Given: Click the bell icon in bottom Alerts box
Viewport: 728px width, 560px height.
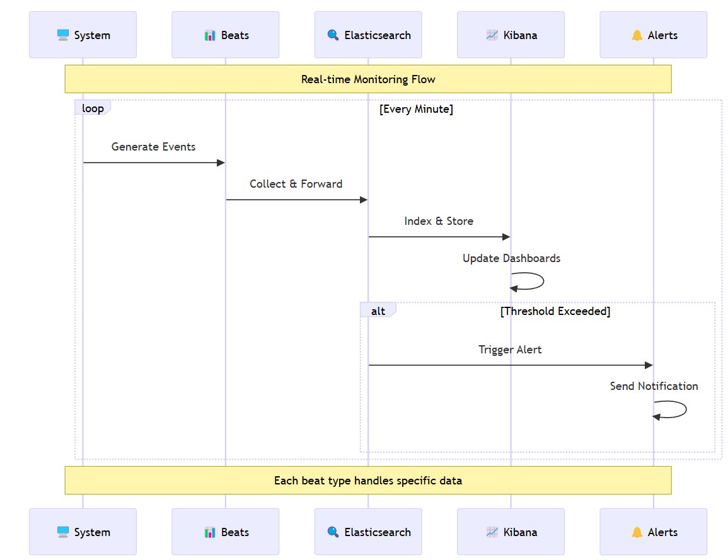Looking at the screenshot, I should [x=637, y=532].
